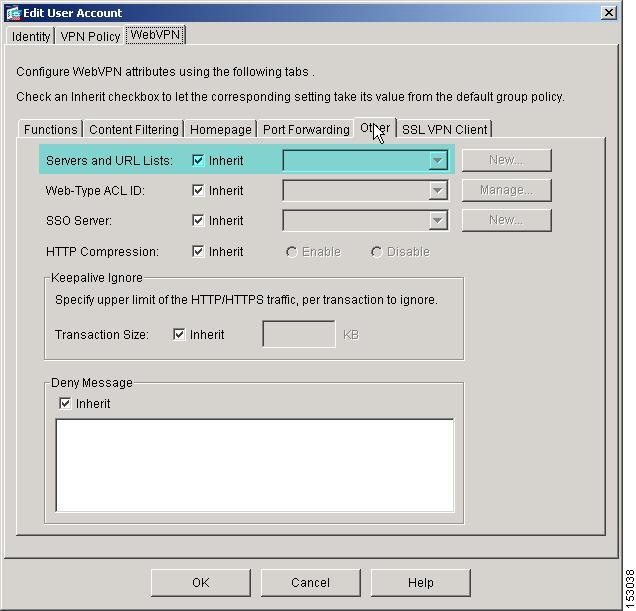Open the Homepage sub-tab
This screenshot has height=611, width=636.
220,129
